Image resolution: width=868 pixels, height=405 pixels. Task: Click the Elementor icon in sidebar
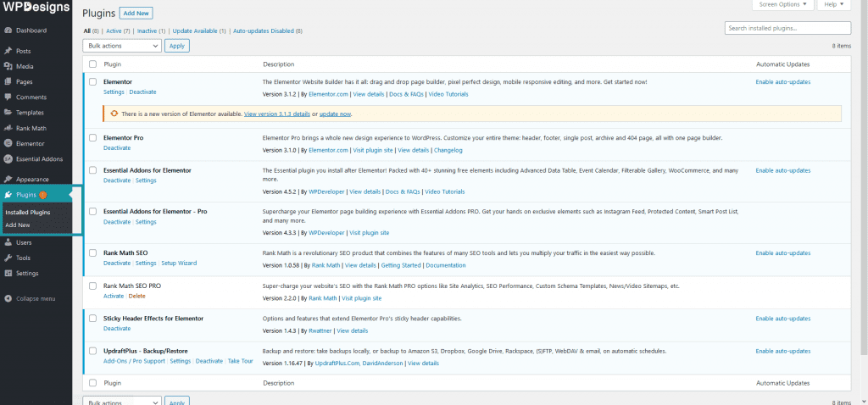click(8, 144)
